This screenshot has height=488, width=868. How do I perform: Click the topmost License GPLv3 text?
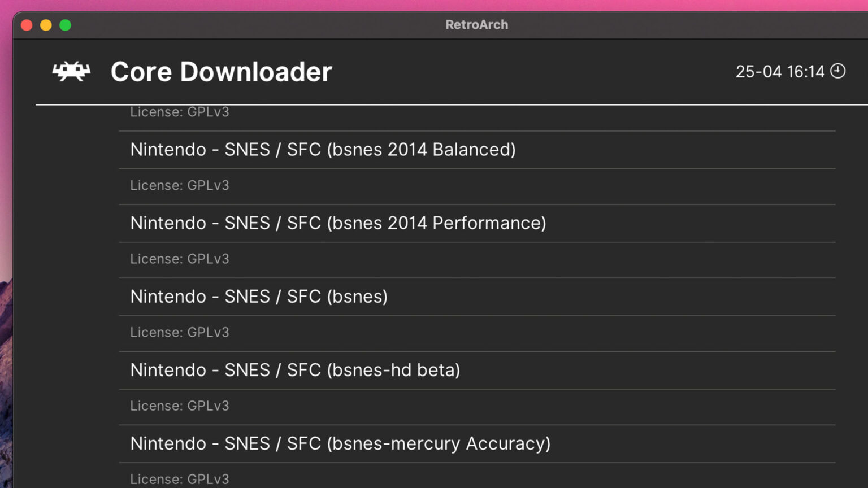coord(179,112)
